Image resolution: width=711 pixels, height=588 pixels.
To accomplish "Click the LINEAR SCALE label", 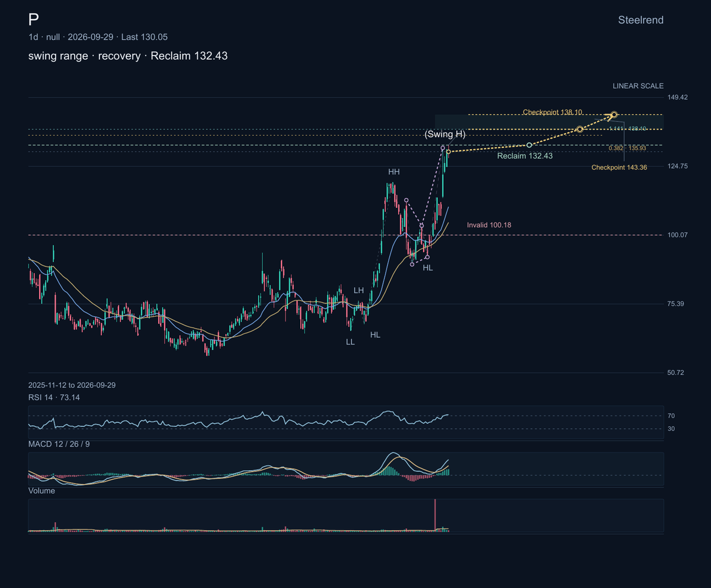I will coord(638,86).
